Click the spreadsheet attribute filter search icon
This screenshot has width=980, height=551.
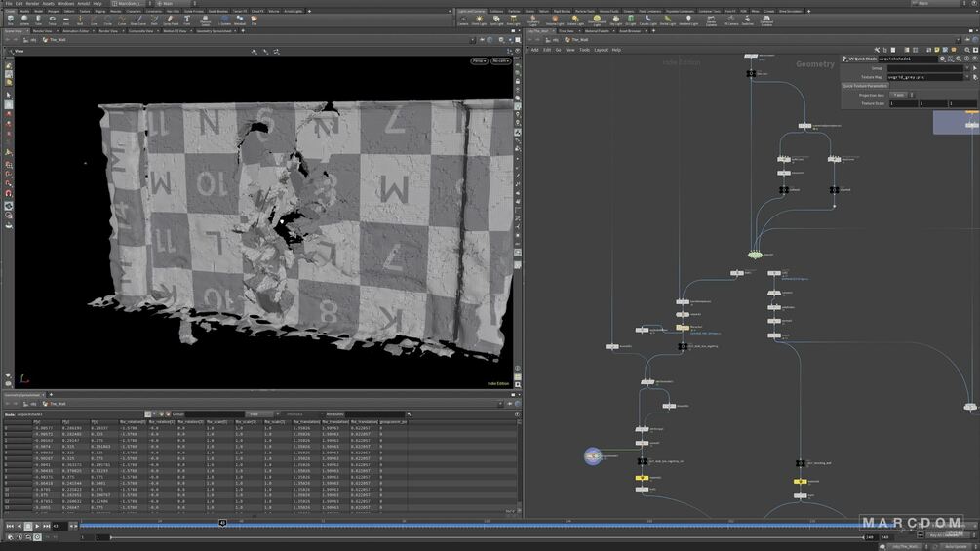click(409, 414)
